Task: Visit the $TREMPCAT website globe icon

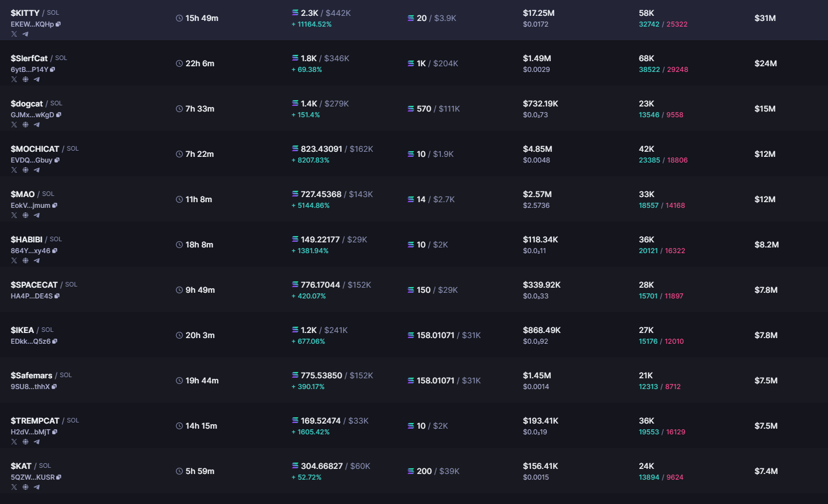Action: pos(26,442)
